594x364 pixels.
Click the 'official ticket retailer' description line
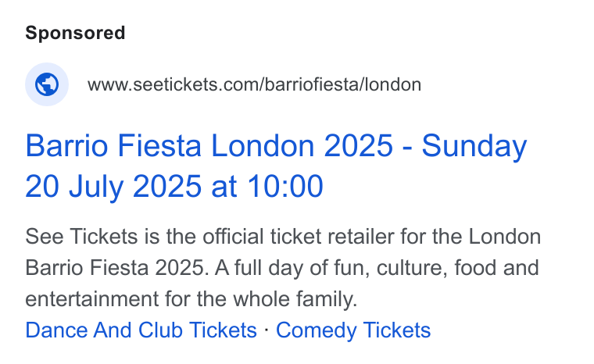pos(283,237)
